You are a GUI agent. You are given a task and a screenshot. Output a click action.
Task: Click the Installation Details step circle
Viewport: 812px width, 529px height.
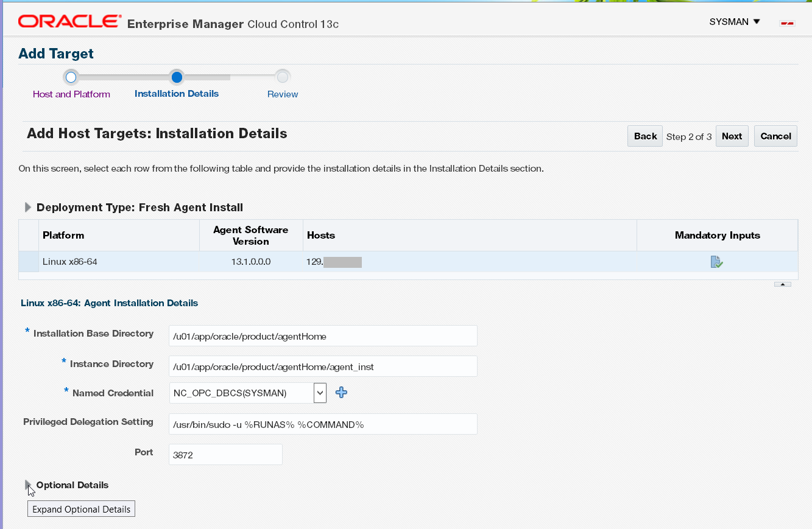177,77
